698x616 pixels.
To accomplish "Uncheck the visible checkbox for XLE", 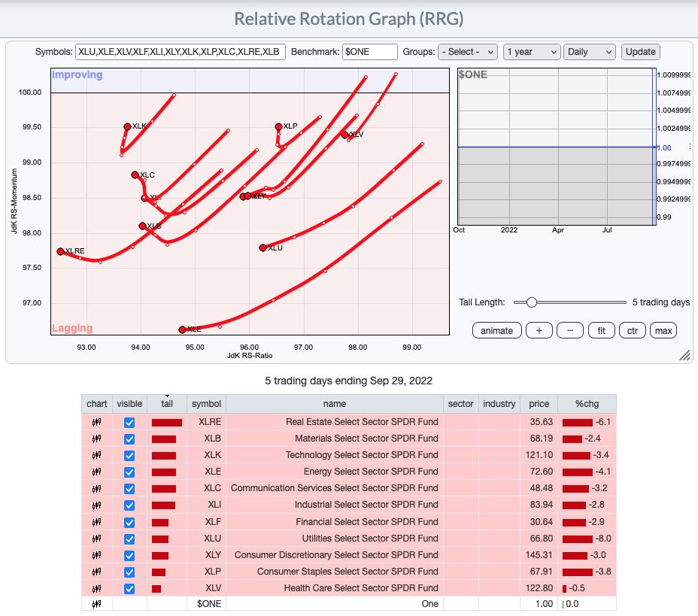I will [x=129, y=472].
